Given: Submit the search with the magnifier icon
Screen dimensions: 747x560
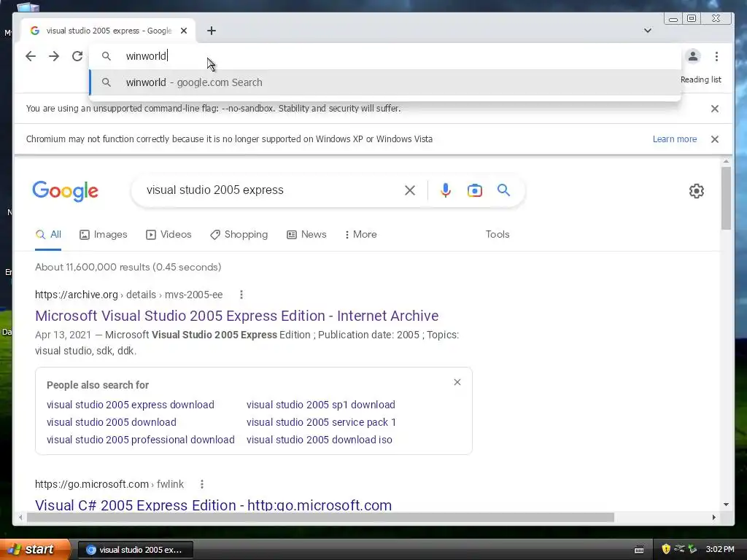Looking at the screenshot, I should coord(503,190).
